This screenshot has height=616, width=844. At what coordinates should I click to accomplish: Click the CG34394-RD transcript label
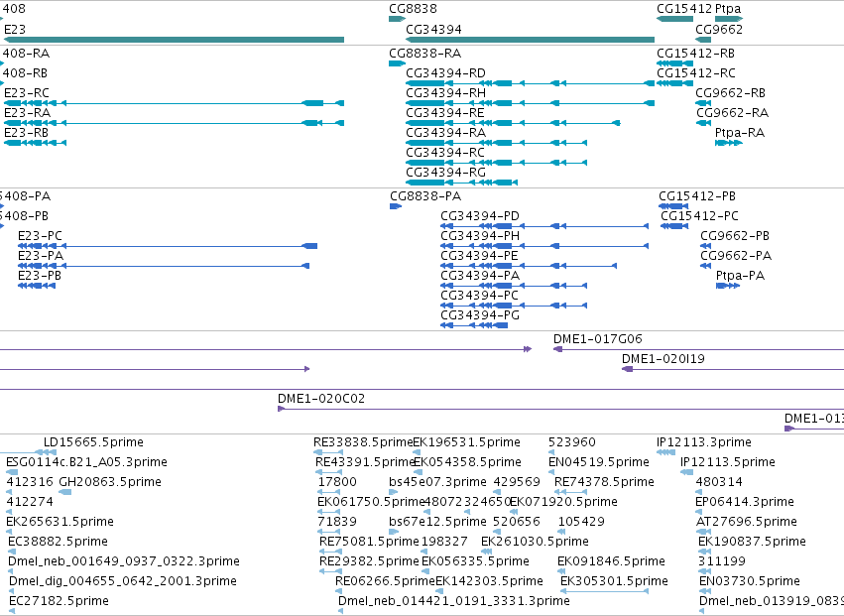click(x=445, y=73)
